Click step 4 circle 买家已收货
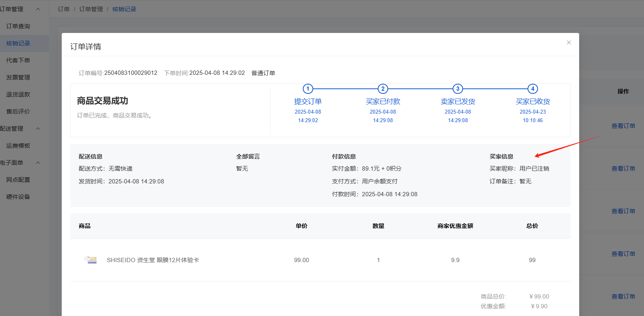 pyautogui.click(x=533, y=89)
